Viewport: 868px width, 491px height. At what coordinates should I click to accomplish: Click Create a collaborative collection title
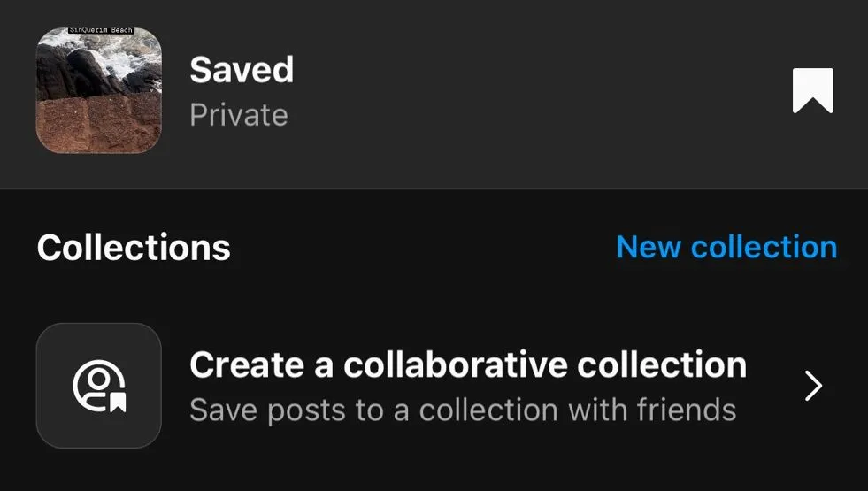[468, 364]
